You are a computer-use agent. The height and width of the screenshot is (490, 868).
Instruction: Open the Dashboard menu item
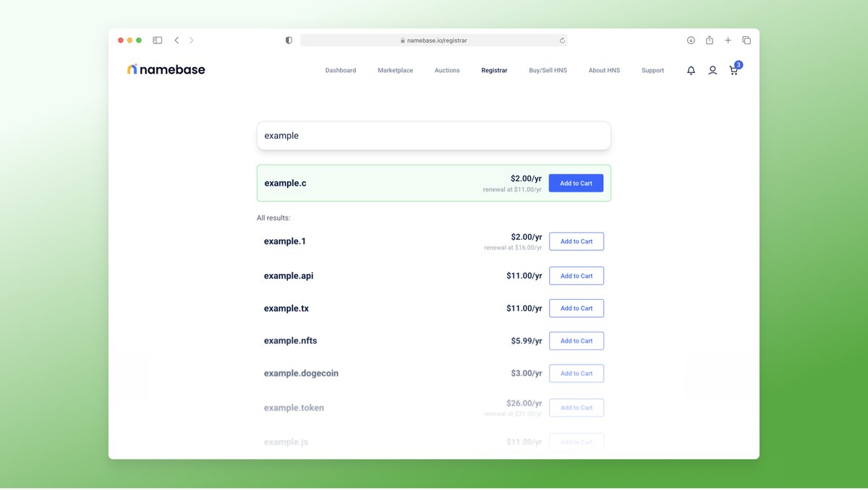pyautogui.click(x=341, y=70)
